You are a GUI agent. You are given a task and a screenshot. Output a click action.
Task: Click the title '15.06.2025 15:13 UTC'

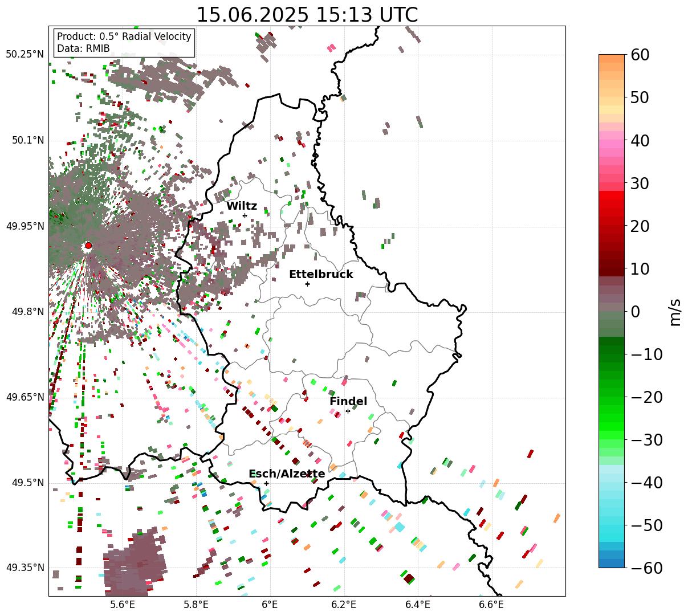coord(307,15)
